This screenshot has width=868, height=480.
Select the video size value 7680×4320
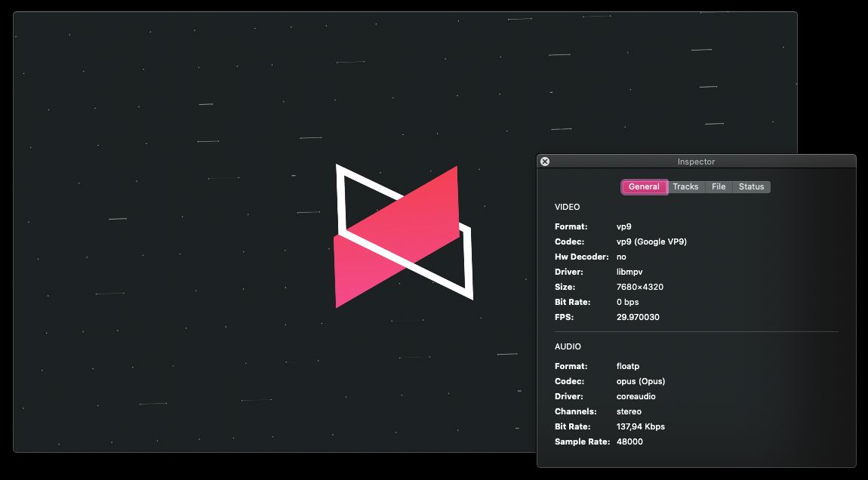(639, 287)
